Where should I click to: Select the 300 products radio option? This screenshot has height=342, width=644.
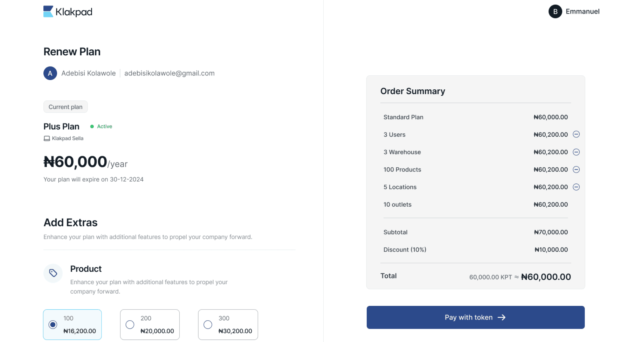coord(208,324)
